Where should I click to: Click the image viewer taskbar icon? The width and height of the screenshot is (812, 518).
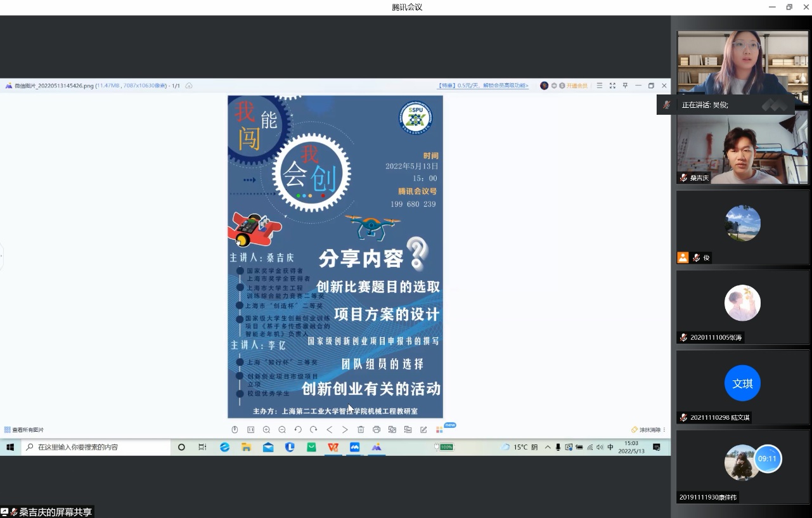coord(377,447)
